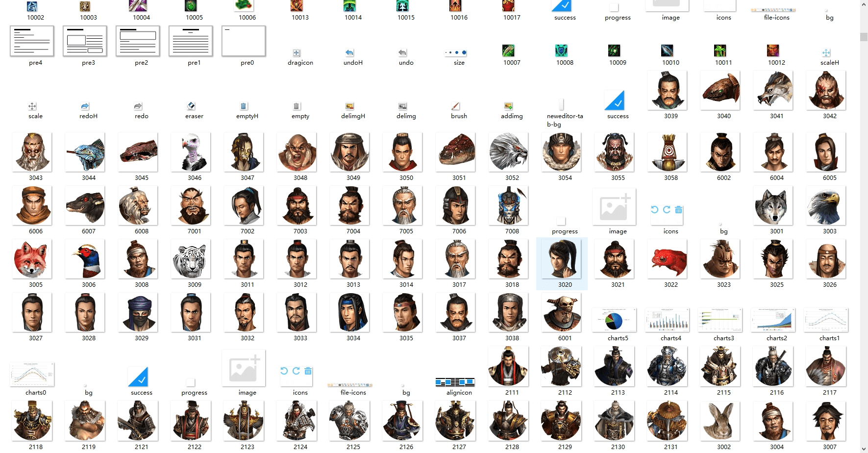The width and height of the screenshot is (868, 453).
Task: Select the pre4 layout preview thumbnail
Action: pyautogui.click(x=32, y=41)
